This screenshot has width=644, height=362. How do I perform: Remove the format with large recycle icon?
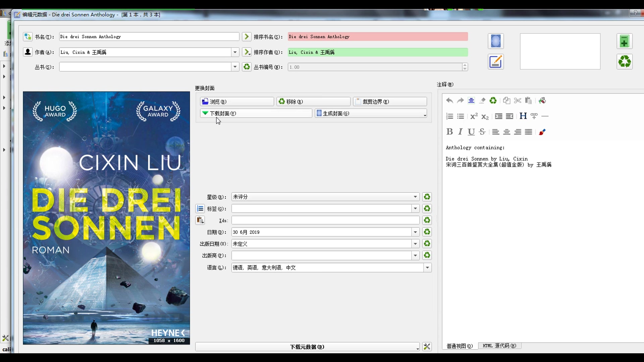pos(624,61)
